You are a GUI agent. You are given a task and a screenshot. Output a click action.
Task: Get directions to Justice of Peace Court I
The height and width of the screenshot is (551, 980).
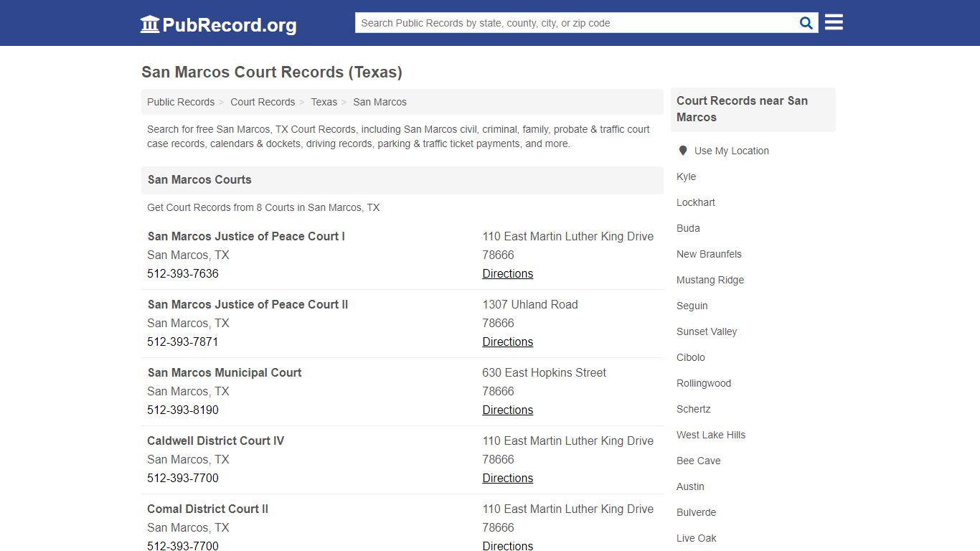pyautogui.click(x=507, y=273)
